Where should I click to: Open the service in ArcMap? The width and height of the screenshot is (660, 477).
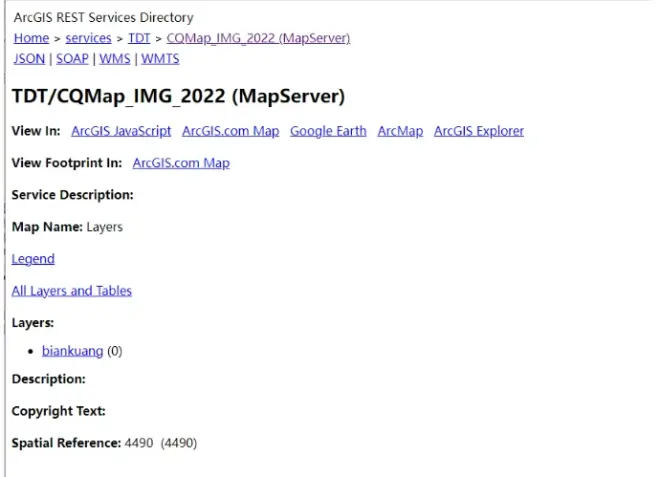tap(400, 131)
